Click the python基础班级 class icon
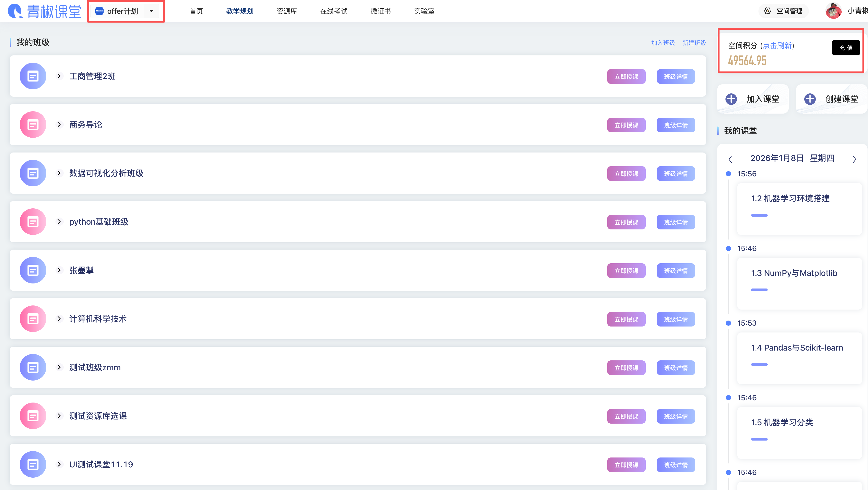The width and height of the screenshot is (868, 490). click(33, 222)
